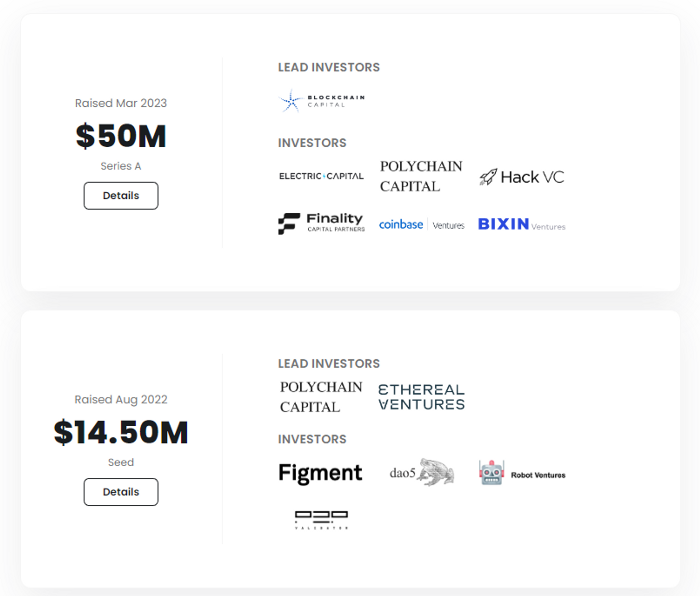This screenshot has height=596, width=700.
Task: Click the $50M raised amount
Action: (121, 136)
